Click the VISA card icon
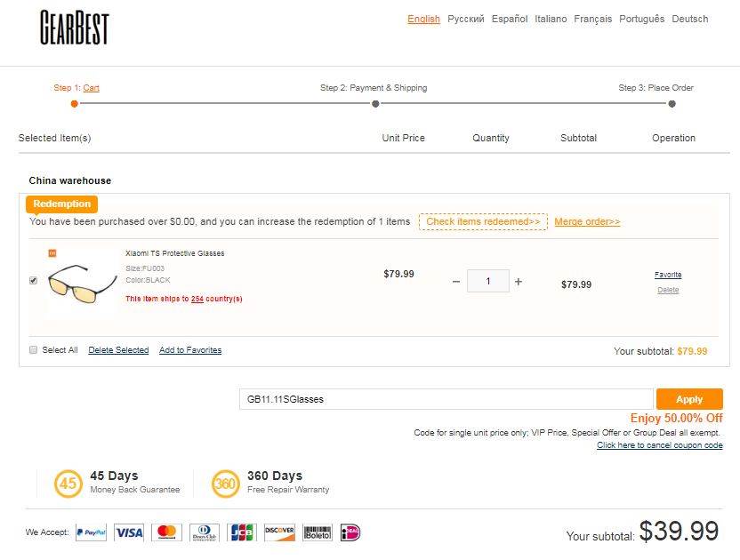This screenshot has height=560, width=740. click(129, 532)
